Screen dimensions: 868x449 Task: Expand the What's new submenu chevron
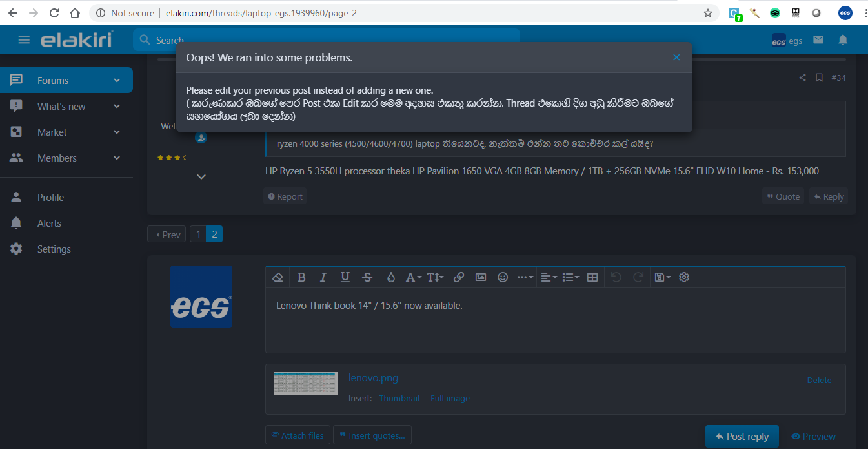(117, 107)
